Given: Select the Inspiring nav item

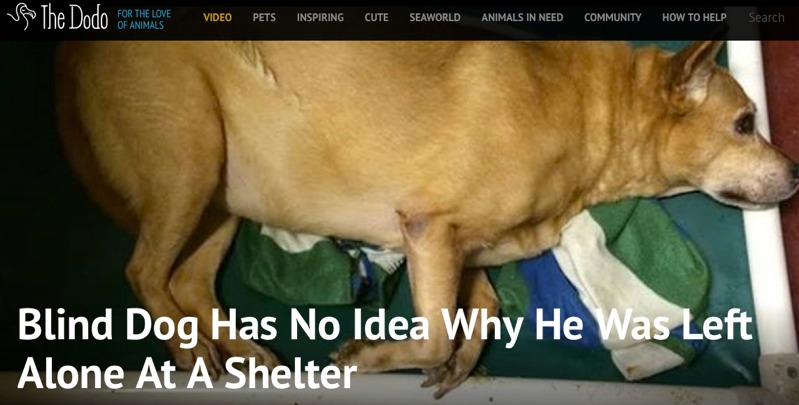Looking at the screenshot, I should click(x=320, y=17).
